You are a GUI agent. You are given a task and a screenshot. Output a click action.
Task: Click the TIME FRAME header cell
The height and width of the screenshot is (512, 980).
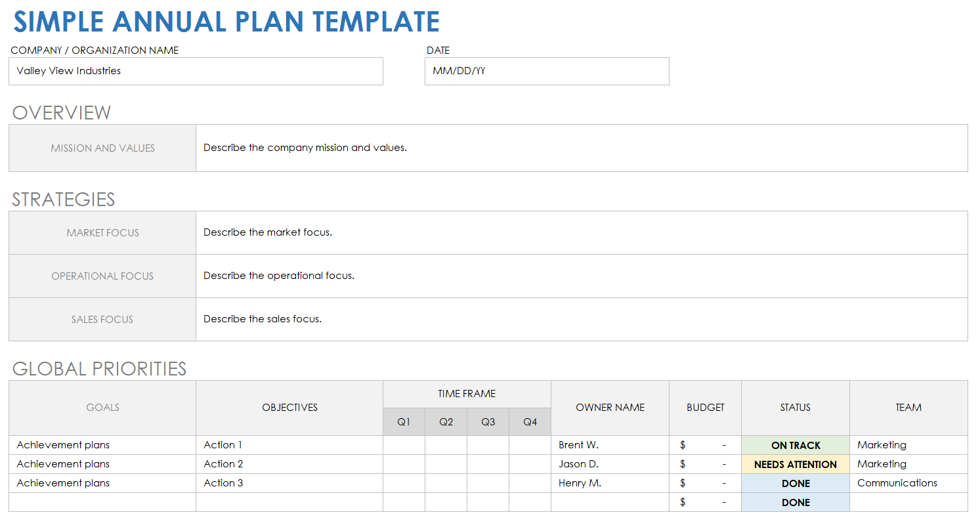pyautogui.click(x=467, y=394)
